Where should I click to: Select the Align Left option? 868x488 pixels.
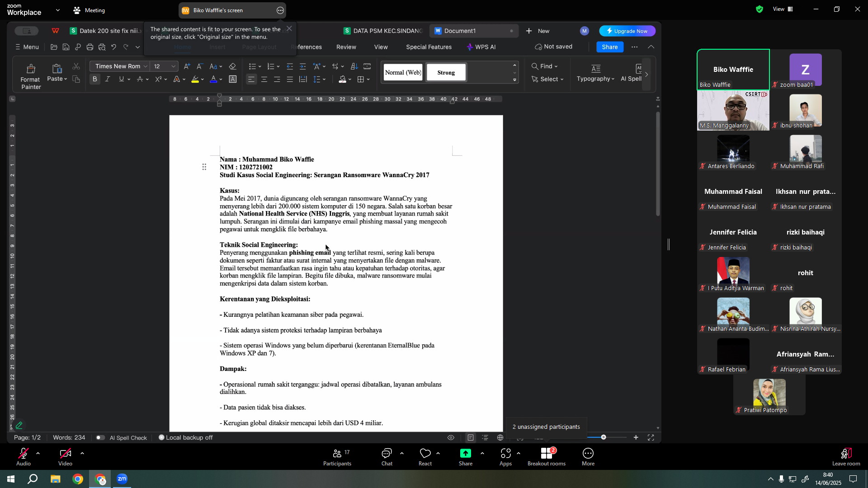point(251,79)
